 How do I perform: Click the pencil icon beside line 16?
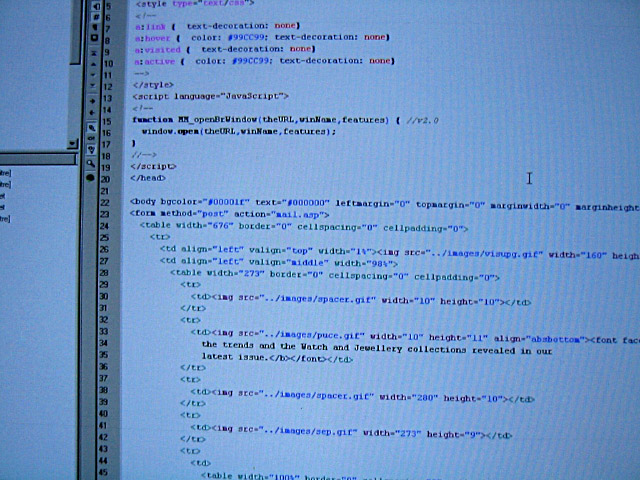pyautogui.click(x=91, y=128)
